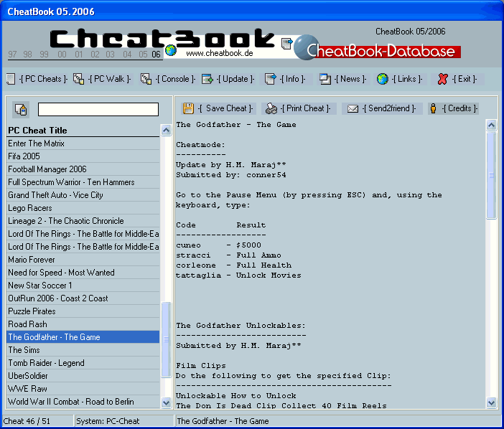Click the -[ Exit ]- menu item

click(x=465, y=79)
